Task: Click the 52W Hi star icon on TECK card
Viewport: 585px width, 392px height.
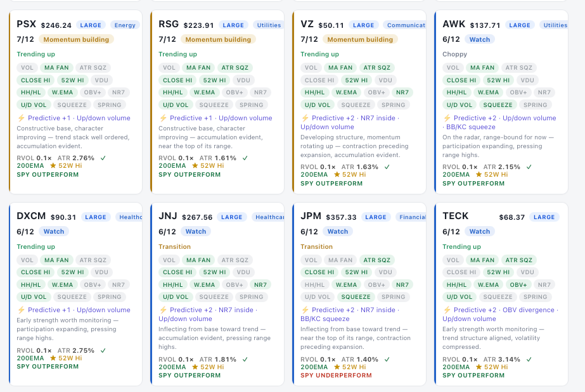Action: [479, 367]
